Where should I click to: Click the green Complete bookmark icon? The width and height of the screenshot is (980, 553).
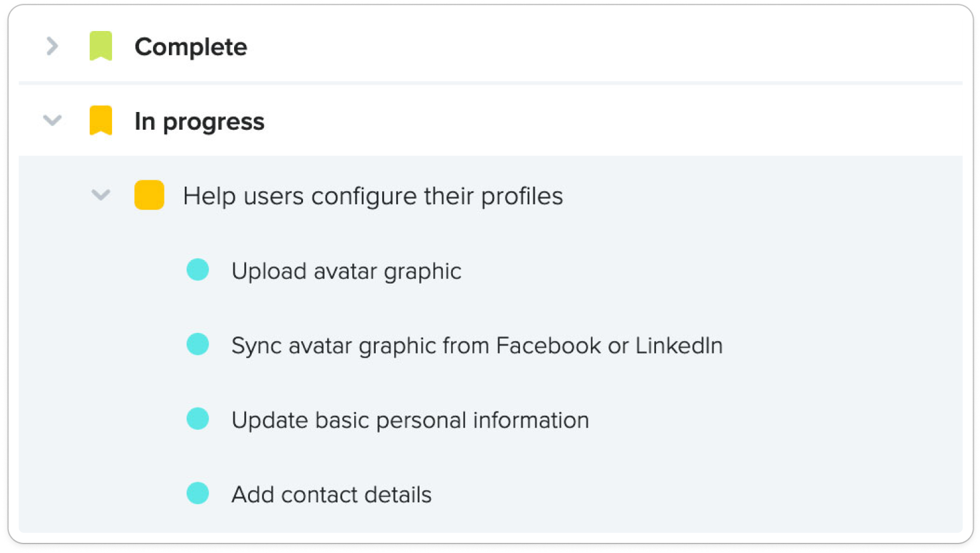pos(101,46)
